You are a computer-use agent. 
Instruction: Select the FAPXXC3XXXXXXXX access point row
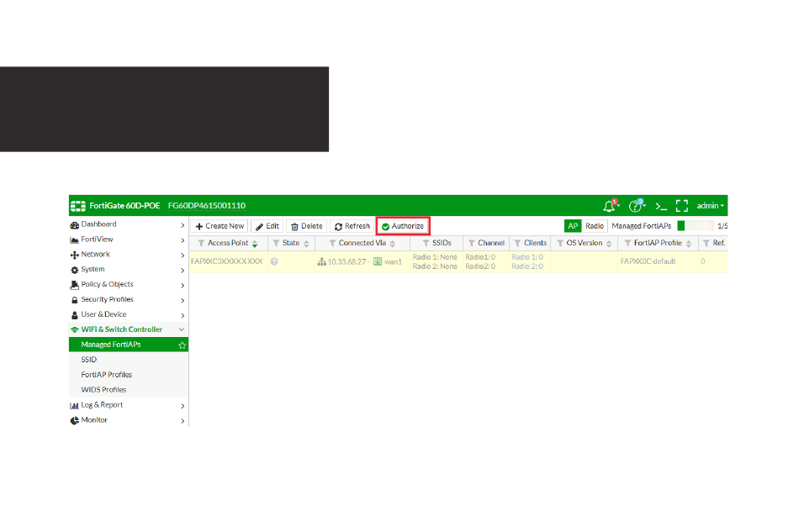458,261
